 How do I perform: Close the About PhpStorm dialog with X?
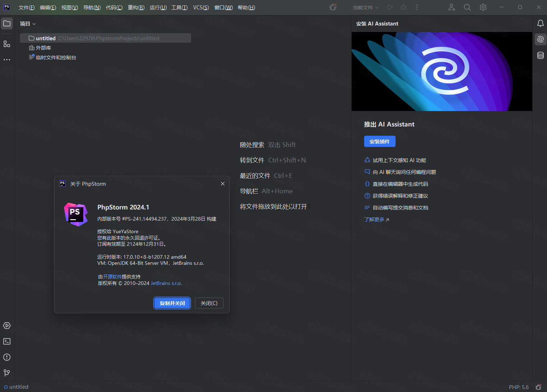[x=223, y=184]
